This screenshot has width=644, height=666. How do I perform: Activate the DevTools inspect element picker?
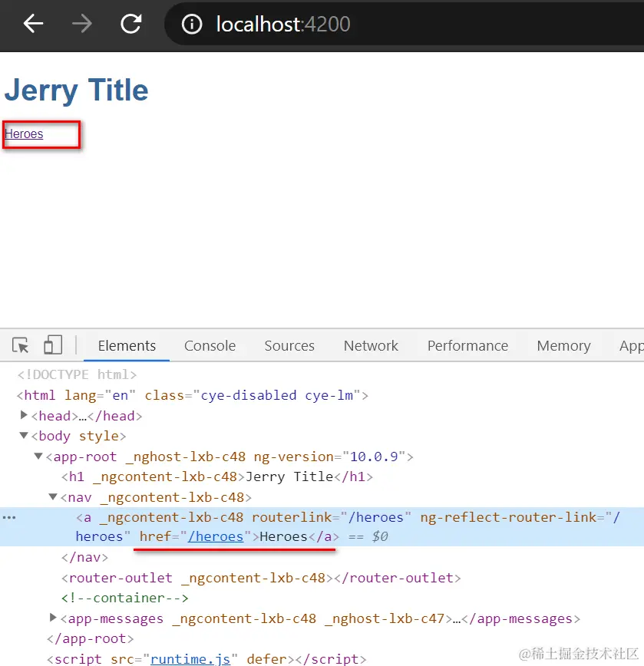[x=20, y=345]
